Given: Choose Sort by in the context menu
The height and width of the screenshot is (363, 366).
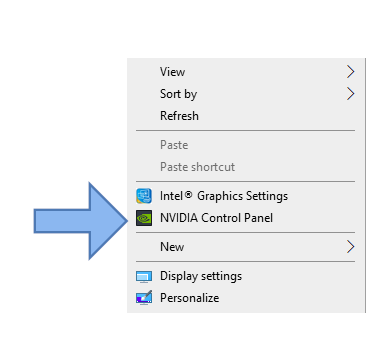Looking at the screenshot, I should [178, 94].
